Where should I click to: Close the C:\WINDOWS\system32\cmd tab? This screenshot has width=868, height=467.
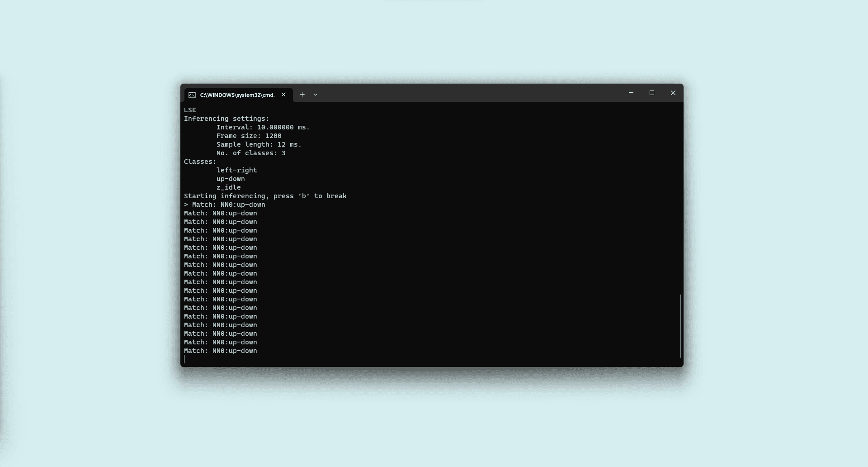tap(283, 95)
